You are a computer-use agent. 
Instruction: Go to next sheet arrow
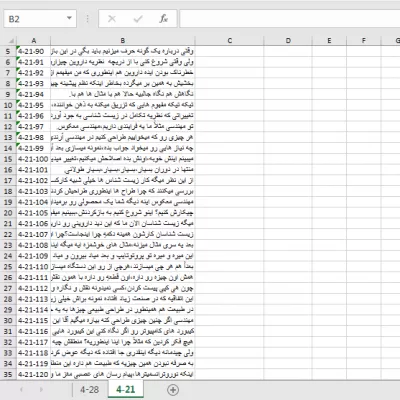[41, 389]
